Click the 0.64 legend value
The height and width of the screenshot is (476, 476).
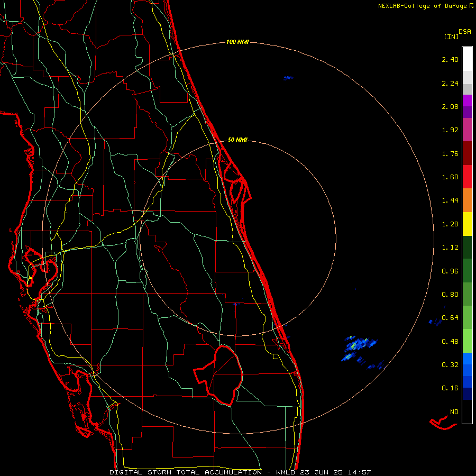pos(450,318)
